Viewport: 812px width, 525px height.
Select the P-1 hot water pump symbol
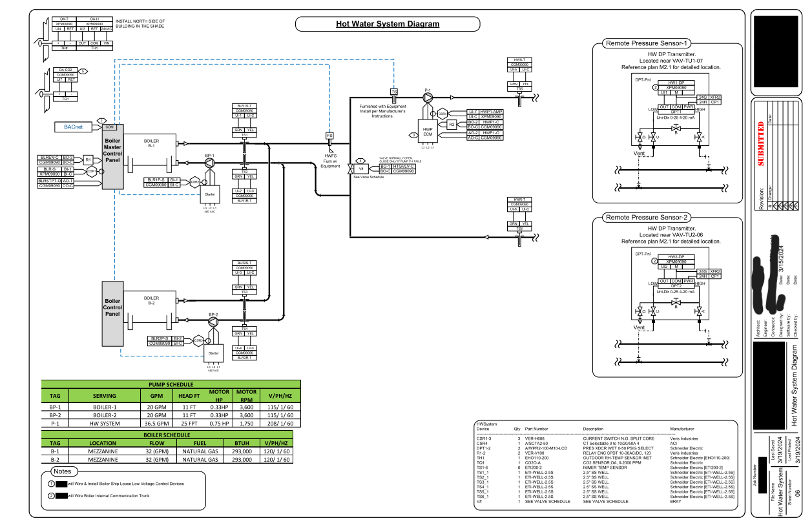427,98
